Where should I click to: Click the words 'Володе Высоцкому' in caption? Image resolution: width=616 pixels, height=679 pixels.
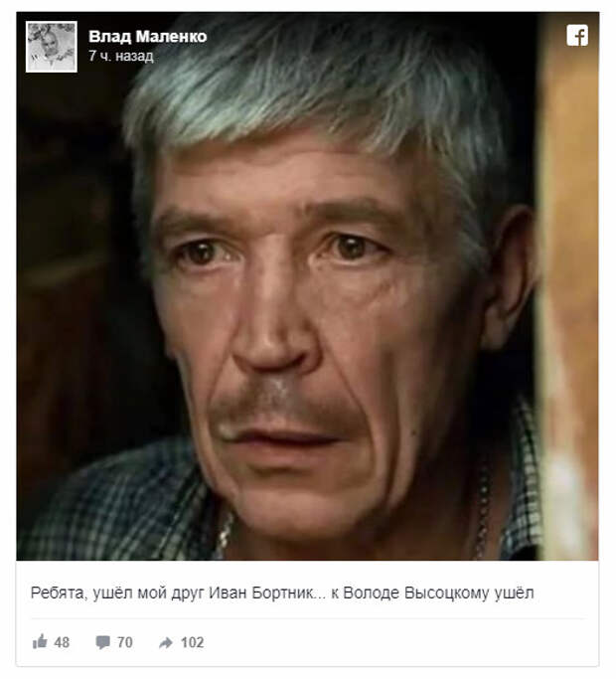coord(416,593)
